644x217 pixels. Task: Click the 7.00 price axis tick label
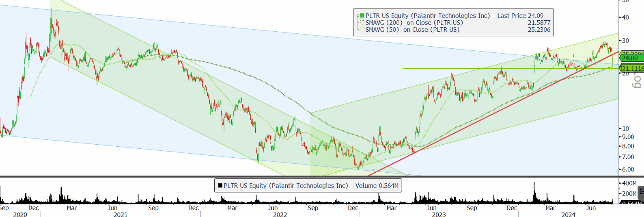pos(628,157)
